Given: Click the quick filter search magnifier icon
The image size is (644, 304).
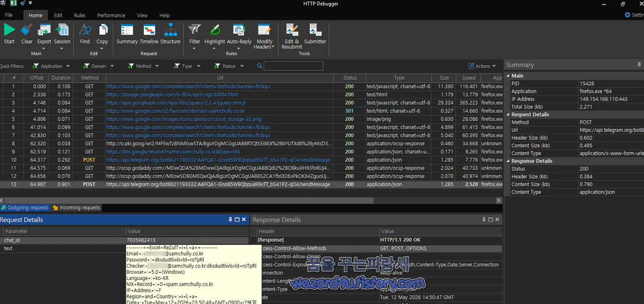Looking at the screenshot, I should (260, 66).
